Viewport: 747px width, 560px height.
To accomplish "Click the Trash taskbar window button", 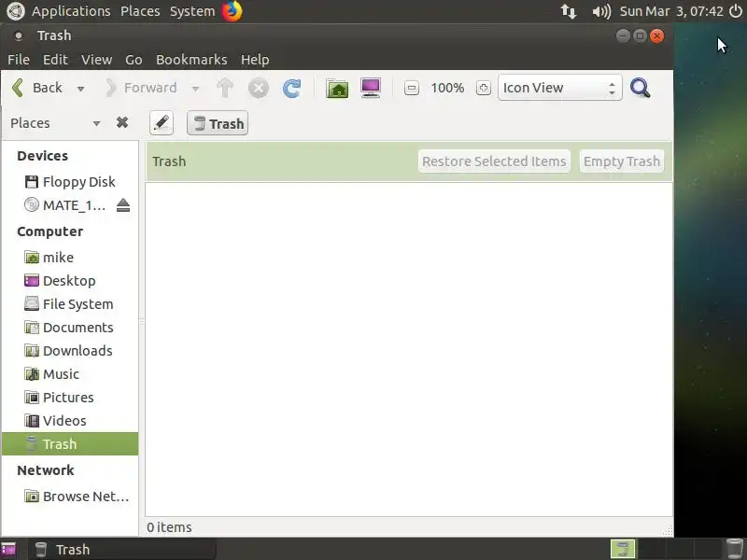I will [x=123, y=550].
